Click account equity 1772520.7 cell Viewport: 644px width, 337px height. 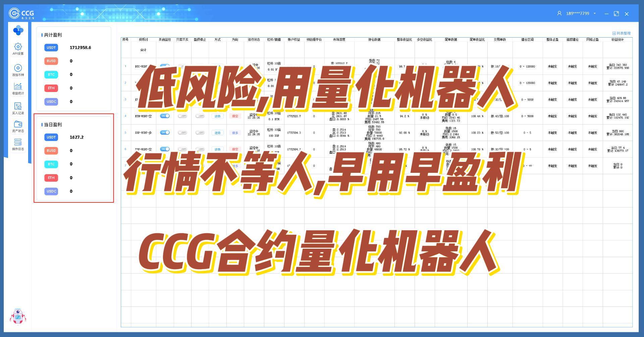pos(294,116)
